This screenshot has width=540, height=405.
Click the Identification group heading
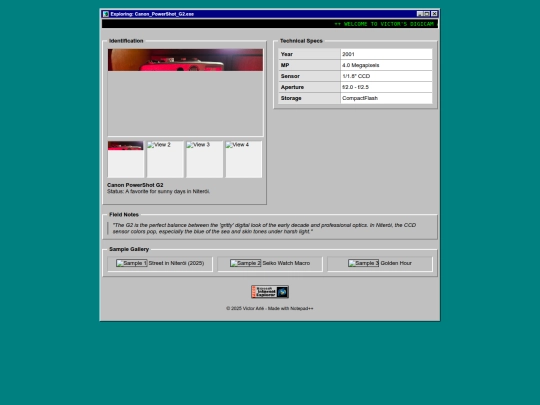126,41
